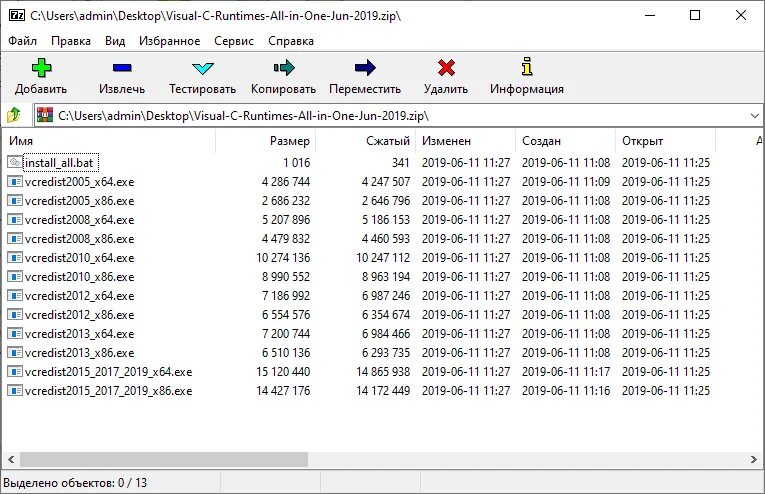This screenshot has width=765, height=494.
Task: Click icon of vcredist2010_x64.exe
Action: tap(15, 257)
